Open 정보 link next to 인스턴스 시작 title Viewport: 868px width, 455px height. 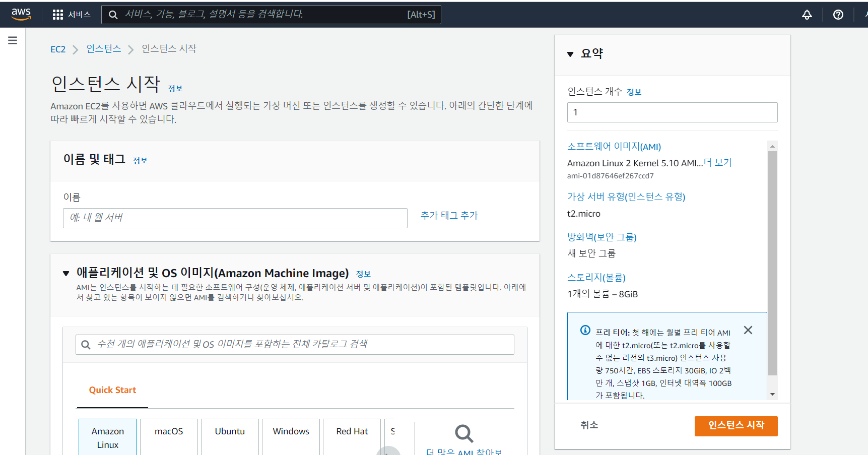tap(175, 89)
